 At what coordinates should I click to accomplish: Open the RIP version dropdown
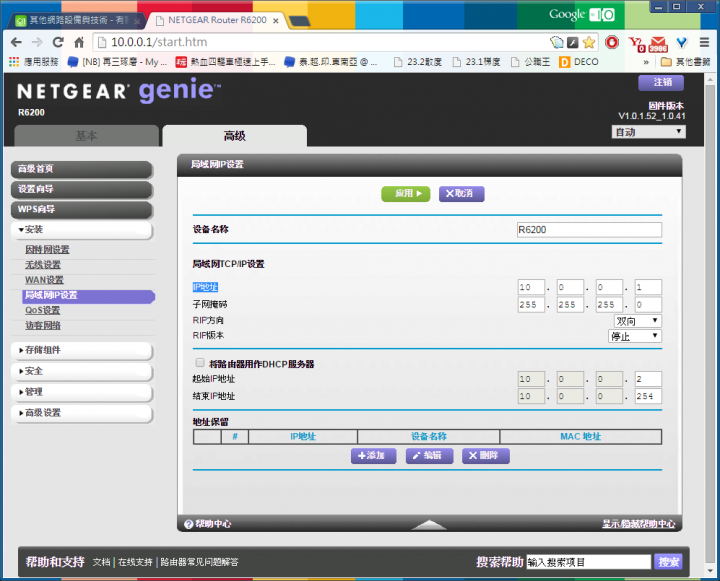point(635,336)
